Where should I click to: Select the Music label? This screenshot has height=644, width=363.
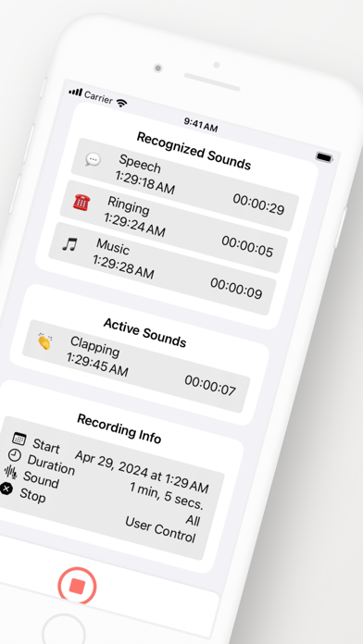click(113, 246)
